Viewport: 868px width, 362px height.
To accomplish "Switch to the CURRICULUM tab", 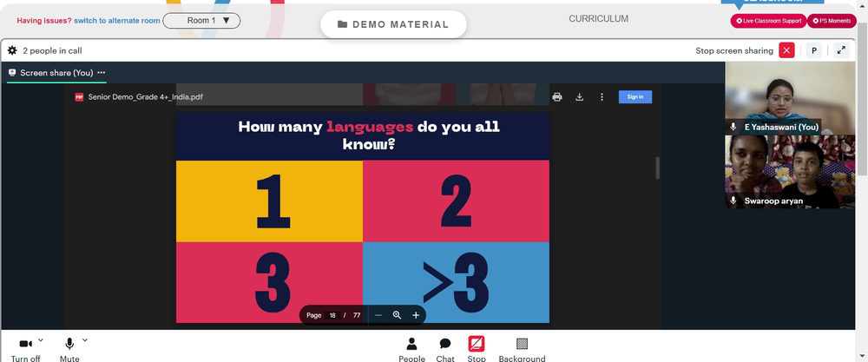I will tap(598, 19).
